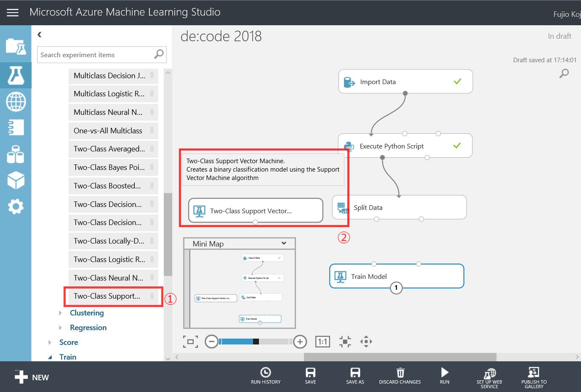Collapse the module palette with the back chevron
This screenshot has width=581, height=392.
(40, 34)
